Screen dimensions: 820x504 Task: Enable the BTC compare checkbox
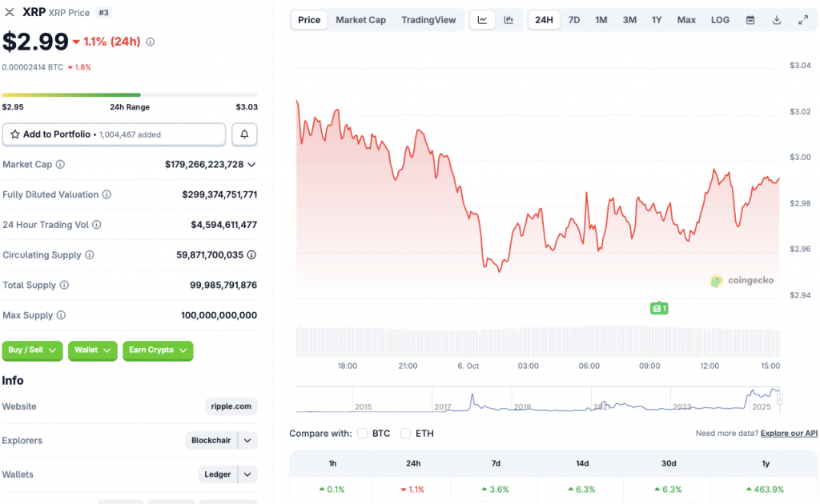363,434
